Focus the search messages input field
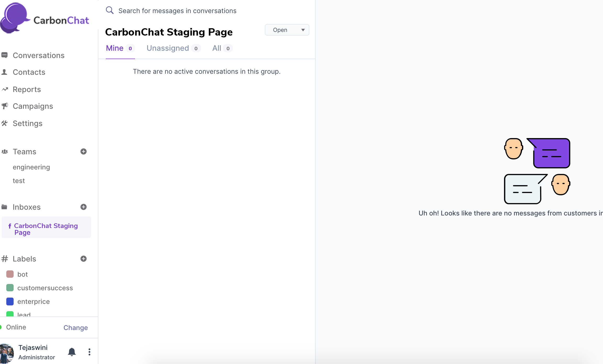This screenshot has height=364, width=603. point(177,11)
